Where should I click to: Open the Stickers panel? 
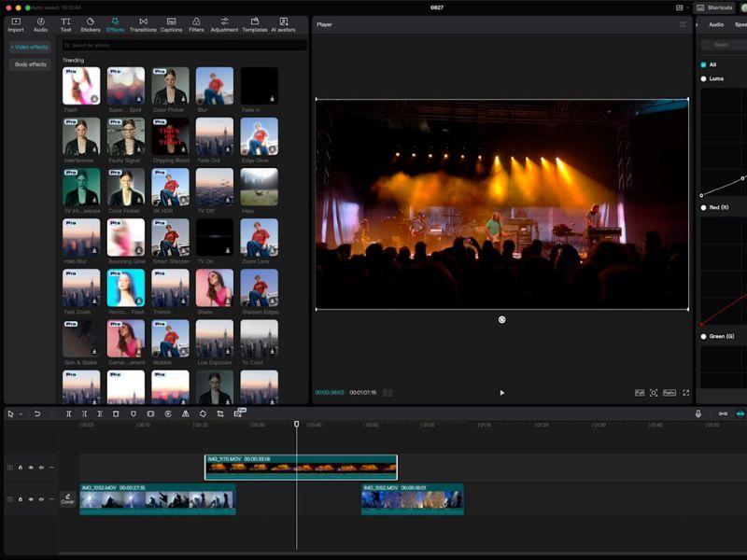point(91,23)
